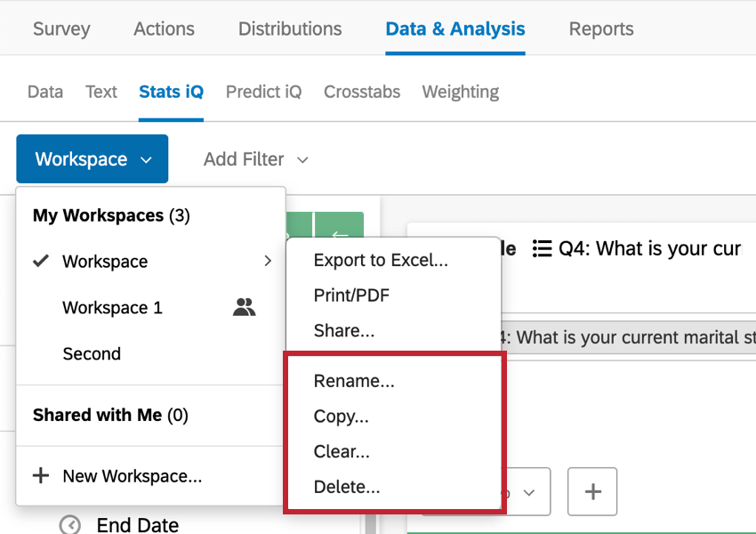Click the plus icon for New Workspace
This screenshot has height=534, width=756.
[x=41, y=475]
